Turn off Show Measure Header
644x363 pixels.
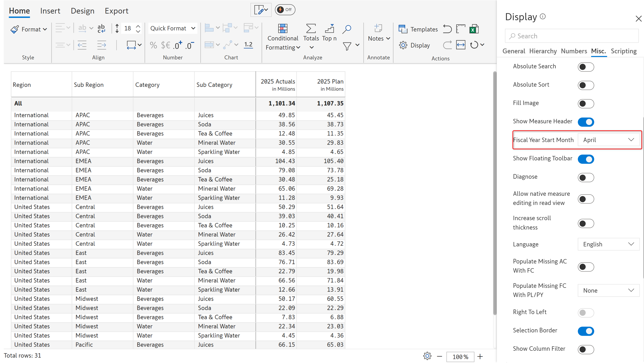585,122
